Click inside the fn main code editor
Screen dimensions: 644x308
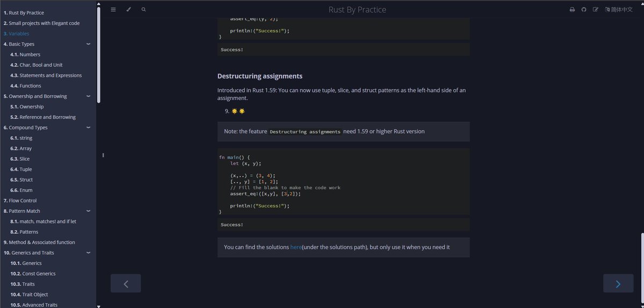[x=343, y=181]
